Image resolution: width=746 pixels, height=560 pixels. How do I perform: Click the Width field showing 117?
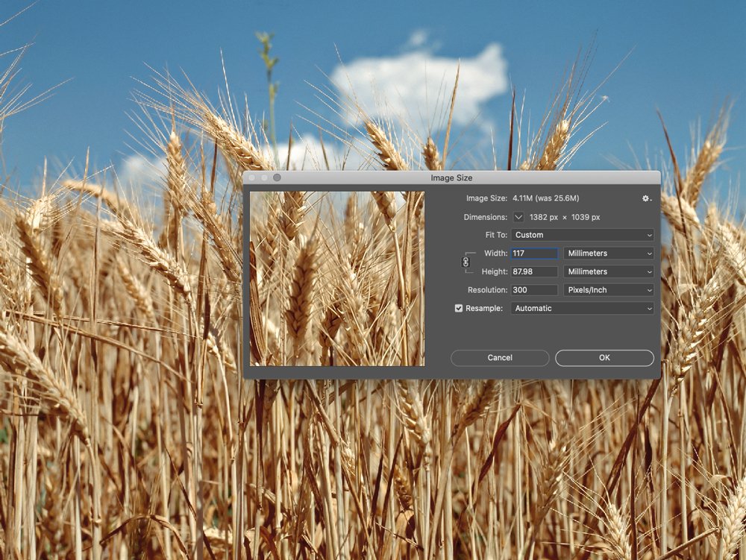pyautogui.click(x=534, y=254)
